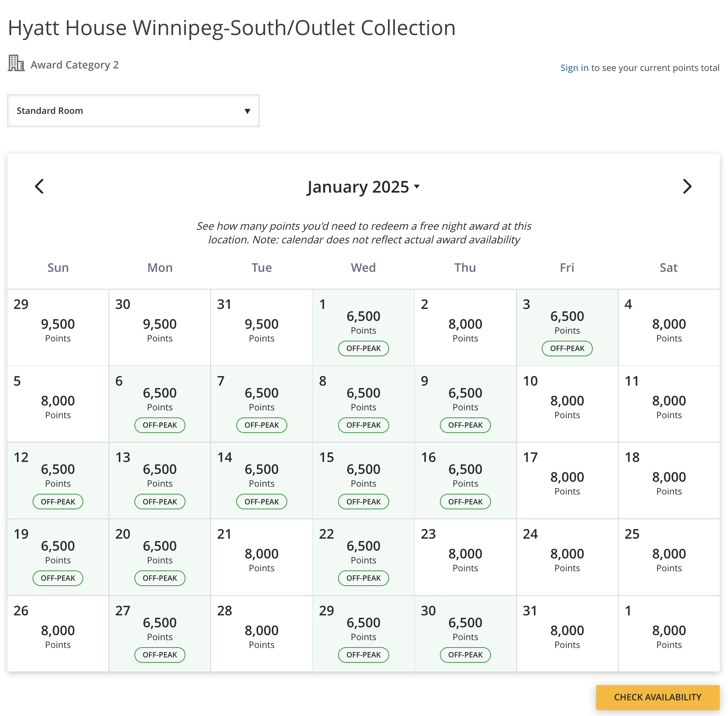Choose Thursday January 30 cell
This screenshot has height=716, width=728.
[465, 634]
